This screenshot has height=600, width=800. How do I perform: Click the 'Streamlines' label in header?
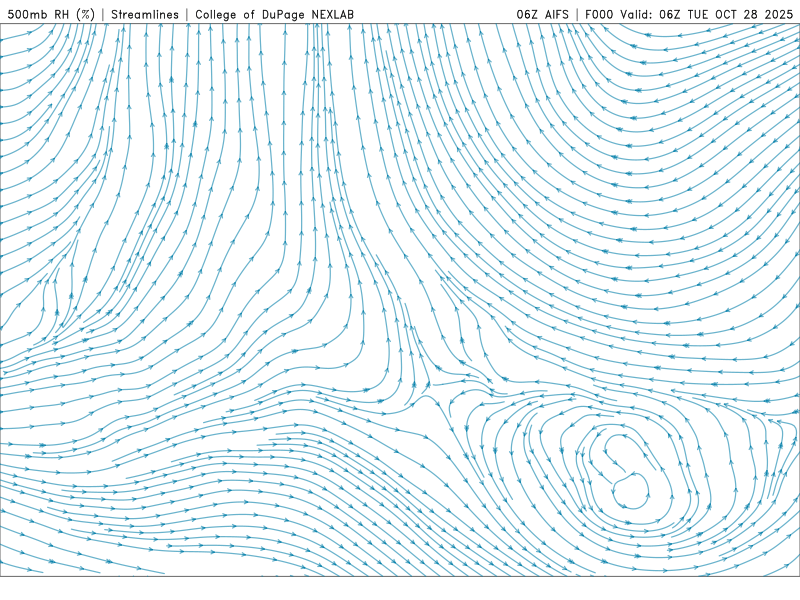(145, 15)
